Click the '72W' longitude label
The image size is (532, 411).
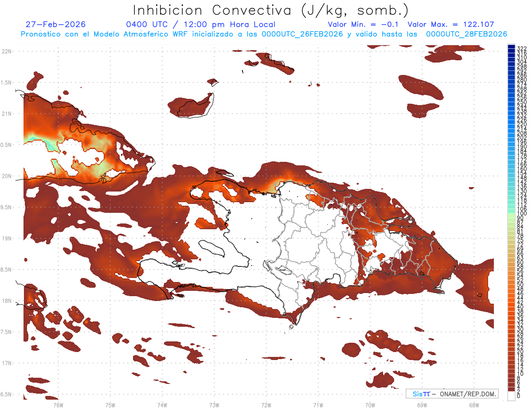pos(266,405)
